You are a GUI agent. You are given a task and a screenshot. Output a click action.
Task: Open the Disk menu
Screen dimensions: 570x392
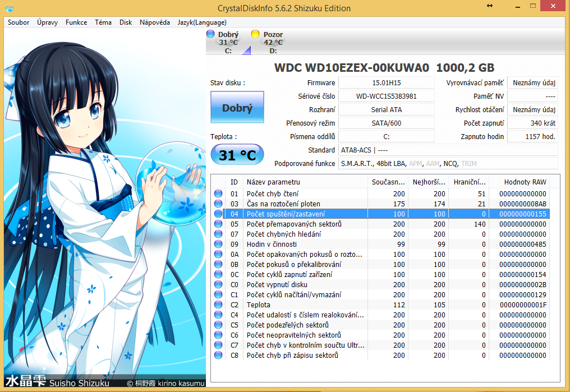(x=126, y=22)
